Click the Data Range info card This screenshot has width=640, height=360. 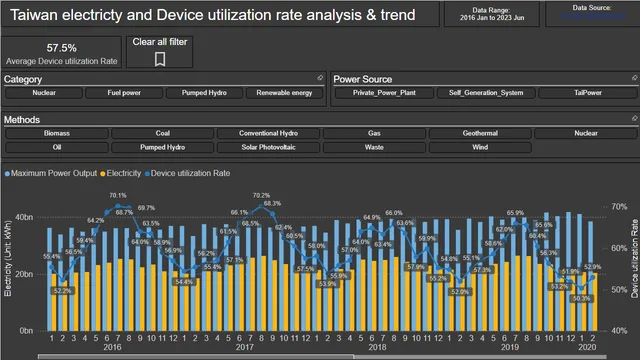[492, 14]
